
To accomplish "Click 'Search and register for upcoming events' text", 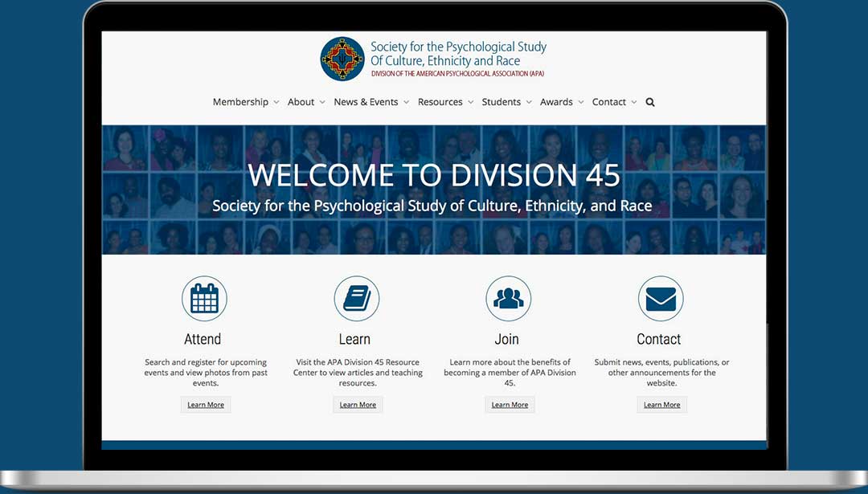I will tap(206, 372).
